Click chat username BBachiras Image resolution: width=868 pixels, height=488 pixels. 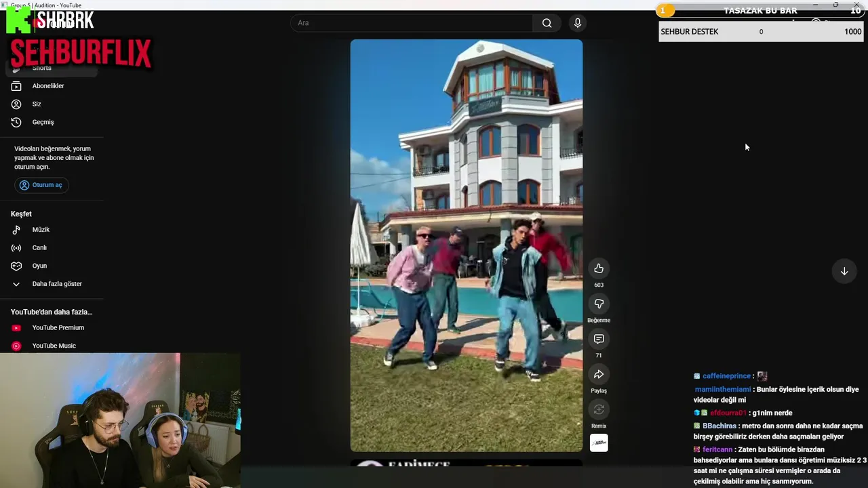[719, 426]
